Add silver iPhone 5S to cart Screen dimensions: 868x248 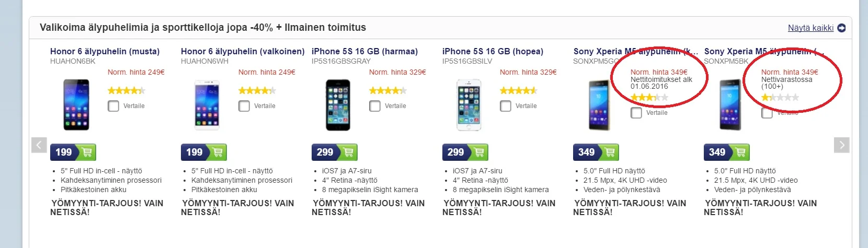pos(479,152)
